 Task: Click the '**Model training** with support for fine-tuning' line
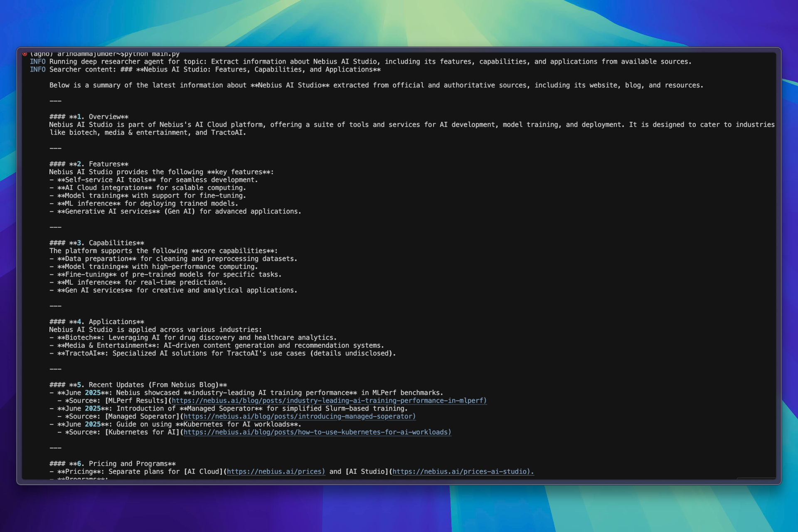pyautogui.click(x=148, y=196)
